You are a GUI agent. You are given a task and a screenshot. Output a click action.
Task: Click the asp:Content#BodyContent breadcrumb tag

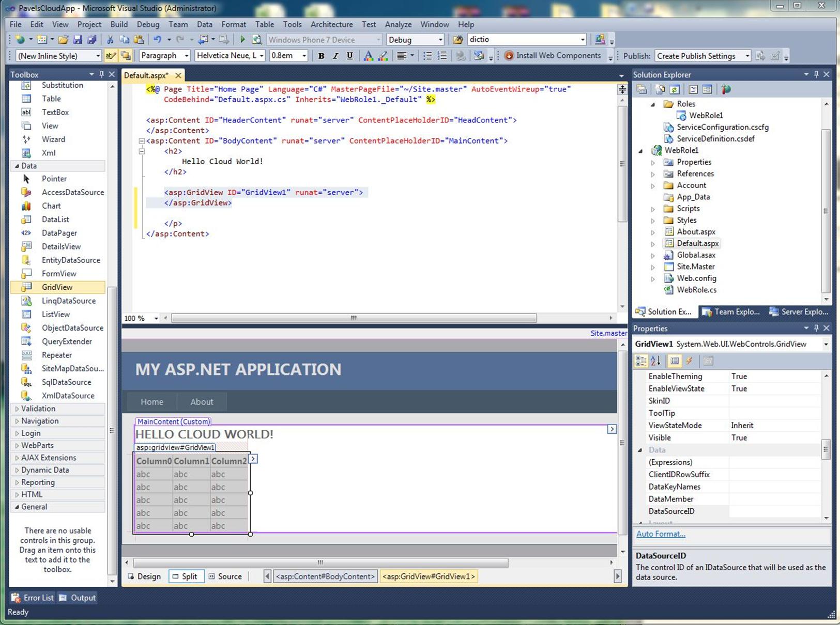[325, 576]
